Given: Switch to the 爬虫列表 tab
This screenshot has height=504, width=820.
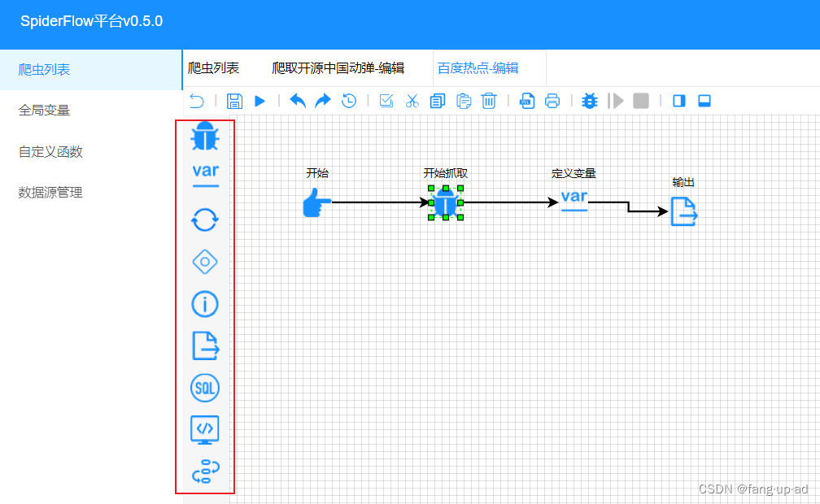Looking at the screenshot, I should click(x=214, y=68).
